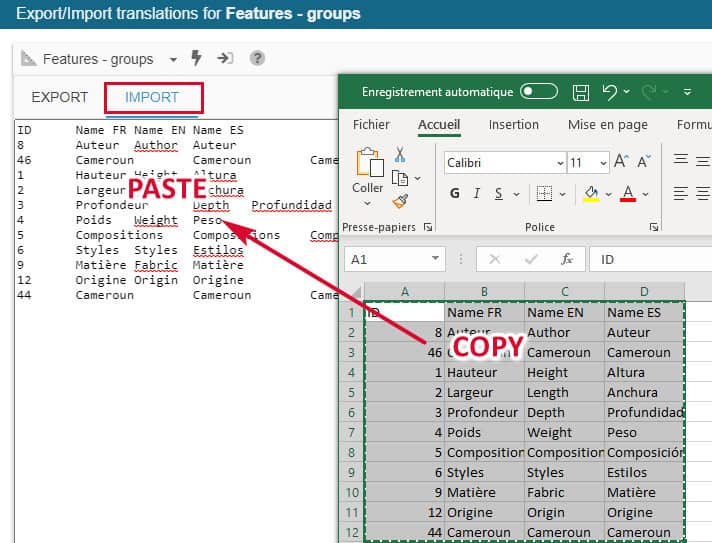The height and width of the screenshot is (543, 712).
Task: Click the undo arrow in Excel
Action: coord(609,92)
